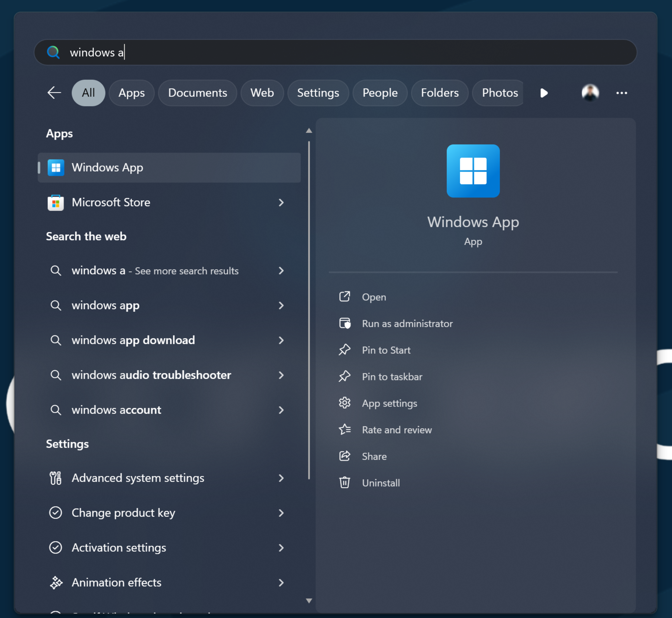Click the large Windows App icon
This screenshot has width=672, height=618.
click(x=473, y=171)
